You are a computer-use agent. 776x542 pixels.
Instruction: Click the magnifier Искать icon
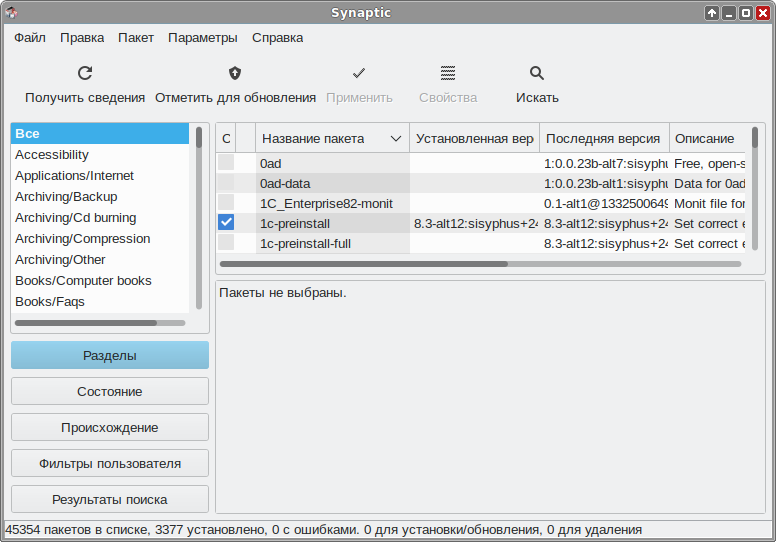click(537, 73)
